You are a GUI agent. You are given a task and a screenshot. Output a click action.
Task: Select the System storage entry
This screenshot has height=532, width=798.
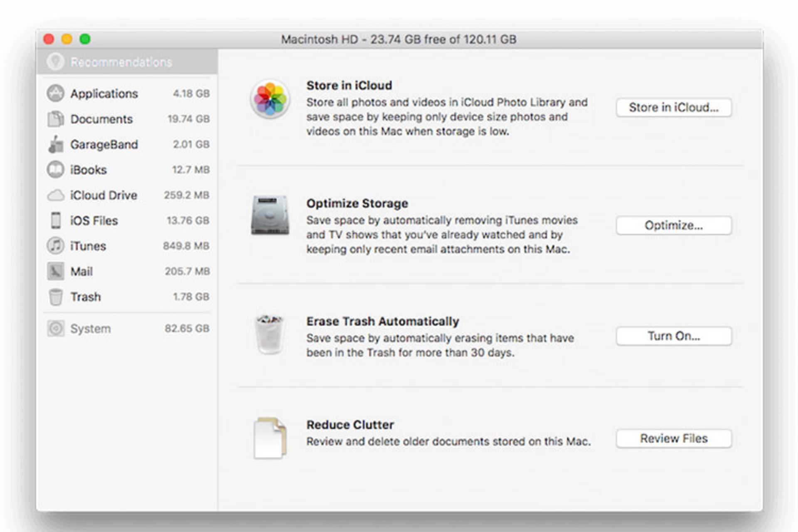pyautogui.click(x=90, y=329)
